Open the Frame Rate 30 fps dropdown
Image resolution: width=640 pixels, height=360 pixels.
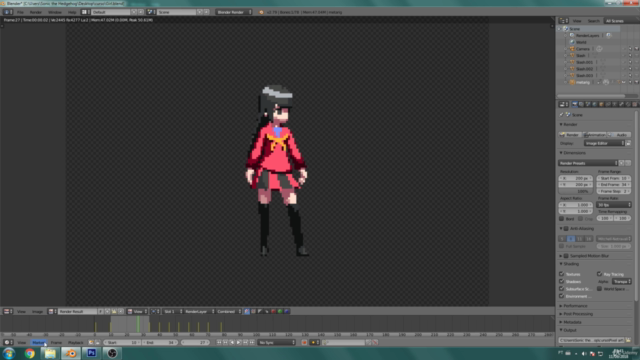click(x=614, y=205)
